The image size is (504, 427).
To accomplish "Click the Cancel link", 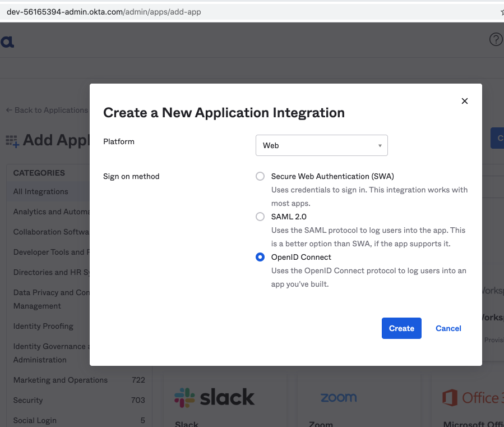I will pyautogui.click(x=448, y=328).
